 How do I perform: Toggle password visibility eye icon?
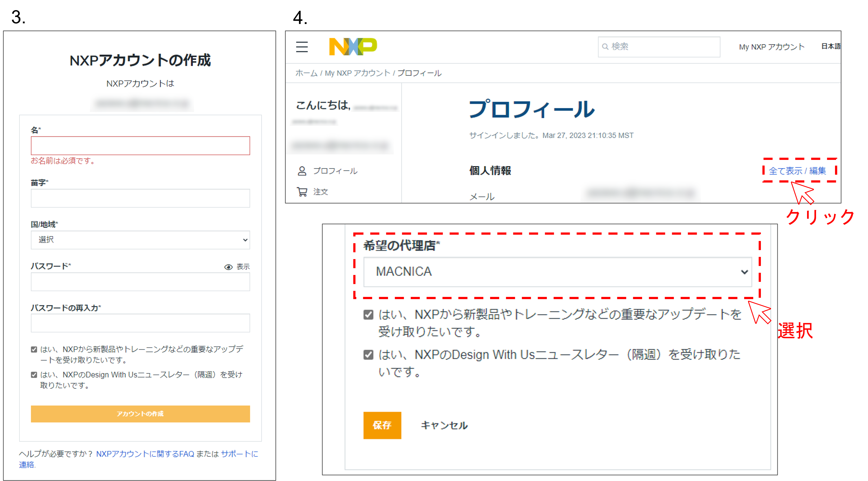point(228,267)
